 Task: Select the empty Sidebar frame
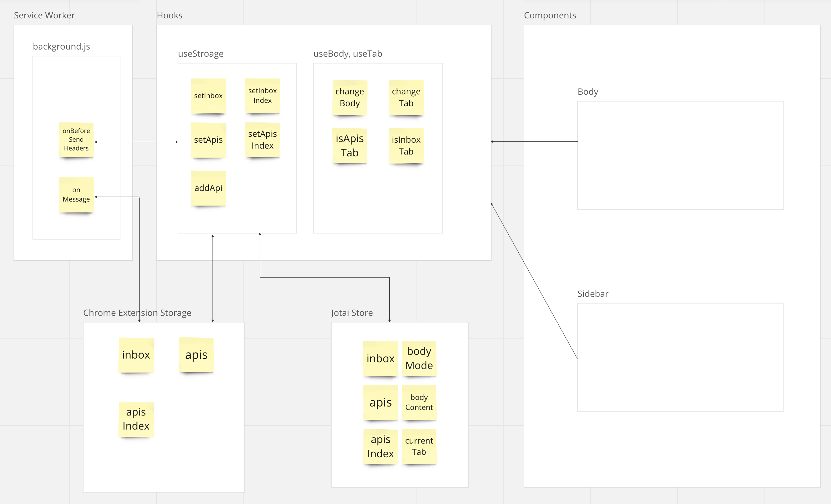[x=680, y=357]
